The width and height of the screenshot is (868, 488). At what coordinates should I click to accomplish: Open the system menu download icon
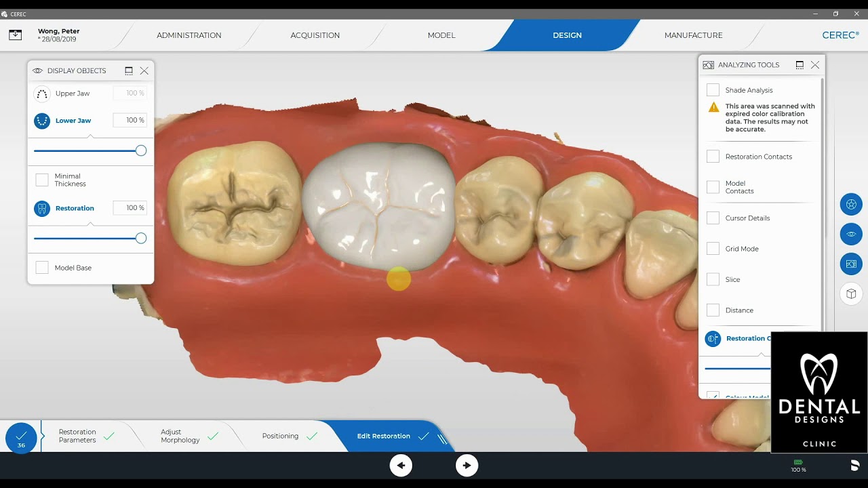click(x=15, y=35)
